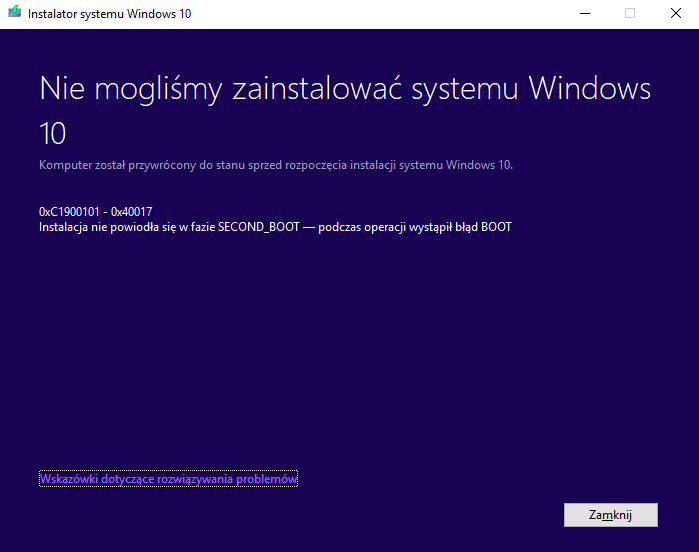Click the disabled maximize button

630,13
